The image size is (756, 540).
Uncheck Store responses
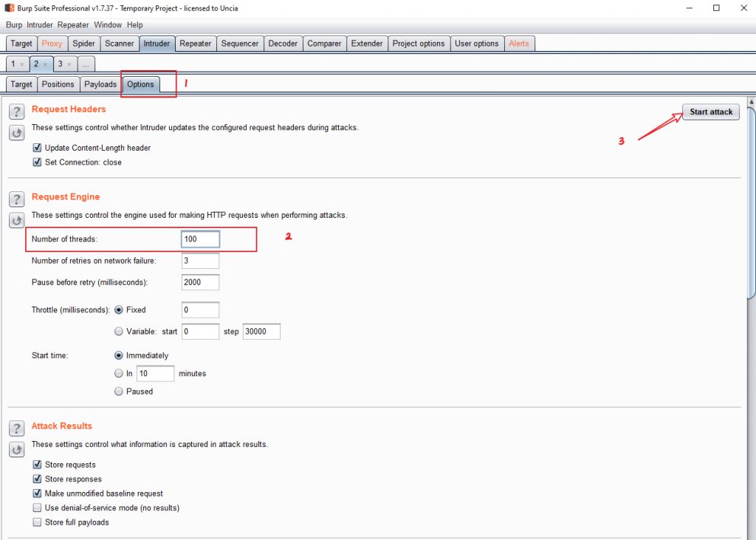point(37,479)
